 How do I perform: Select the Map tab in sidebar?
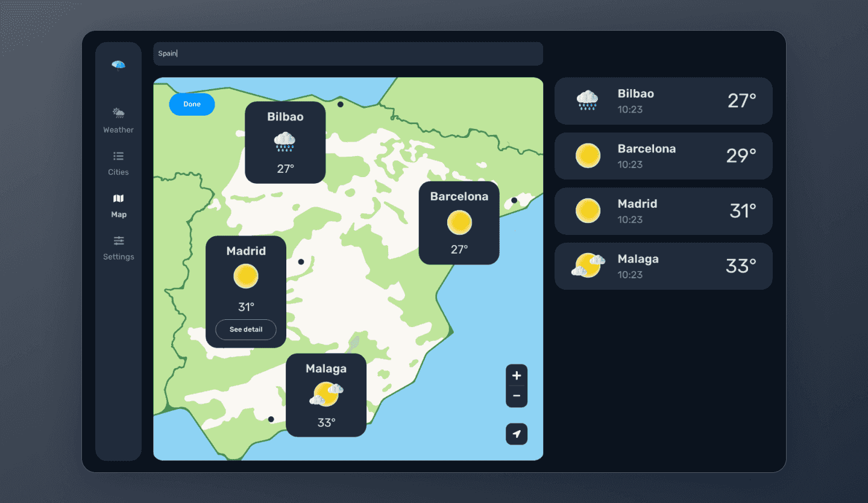(118, 205)
